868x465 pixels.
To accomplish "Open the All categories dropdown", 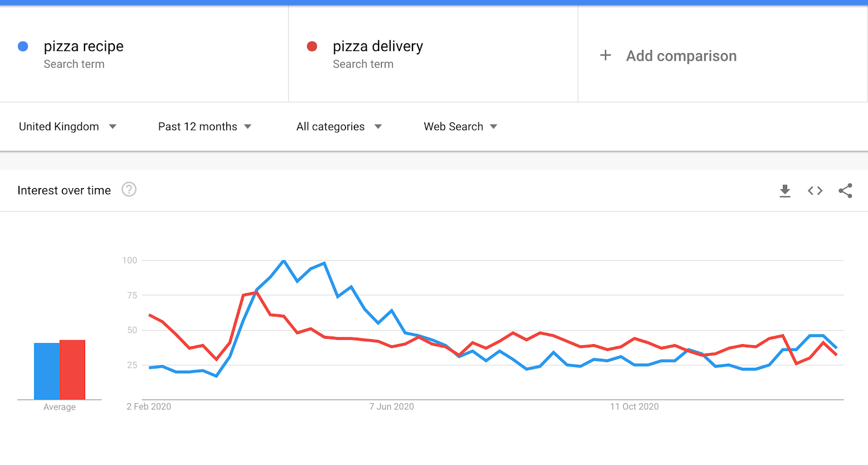I will [x=339, y=127].
